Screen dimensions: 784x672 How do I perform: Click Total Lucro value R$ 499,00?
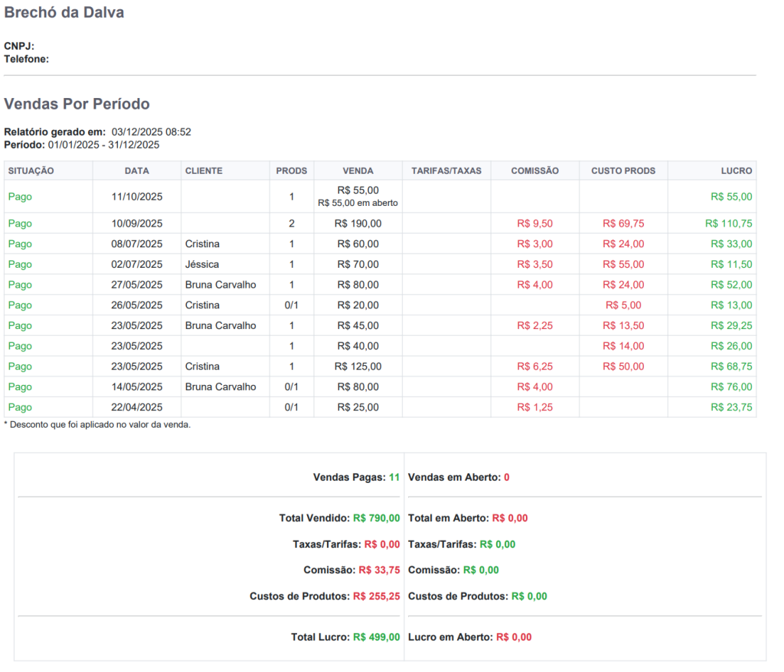tap(376, 637)
